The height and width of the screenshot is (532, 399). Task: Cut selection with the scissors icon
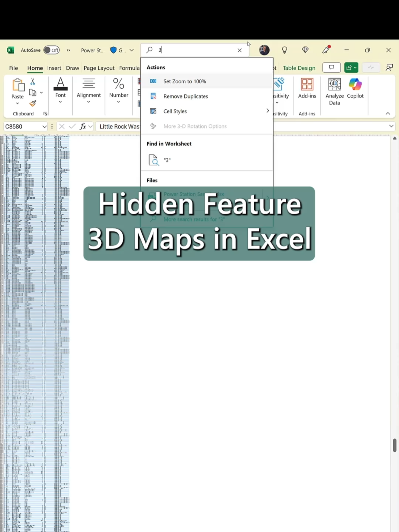pyautogui.click(x=33, y=81)
